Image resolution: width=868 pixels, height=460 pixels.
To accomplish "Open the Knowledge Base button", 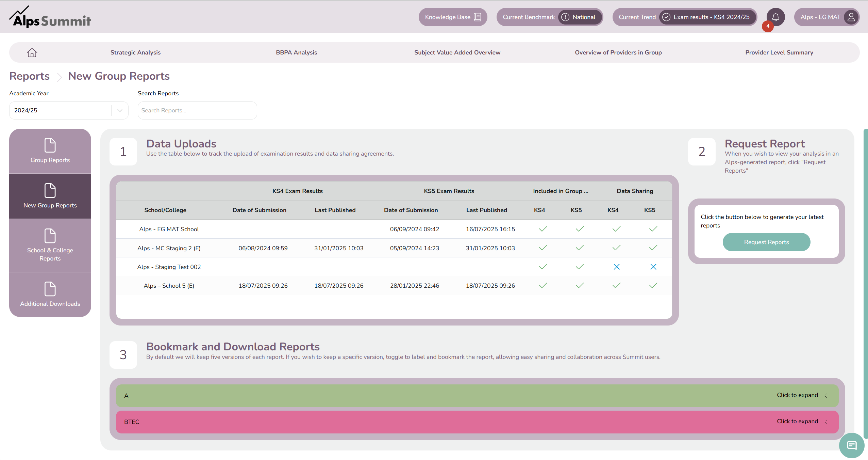I will [453, 17].
